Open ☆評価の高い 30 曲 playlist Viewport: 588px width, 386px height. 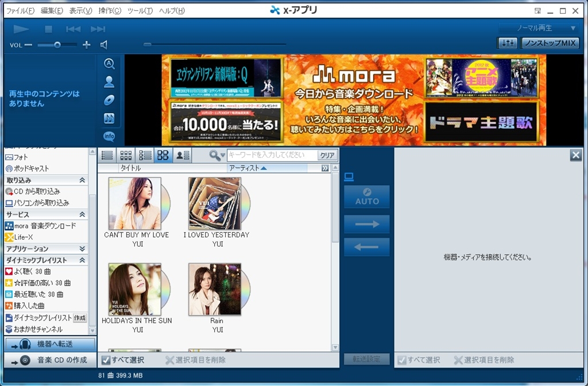(46, 283)
